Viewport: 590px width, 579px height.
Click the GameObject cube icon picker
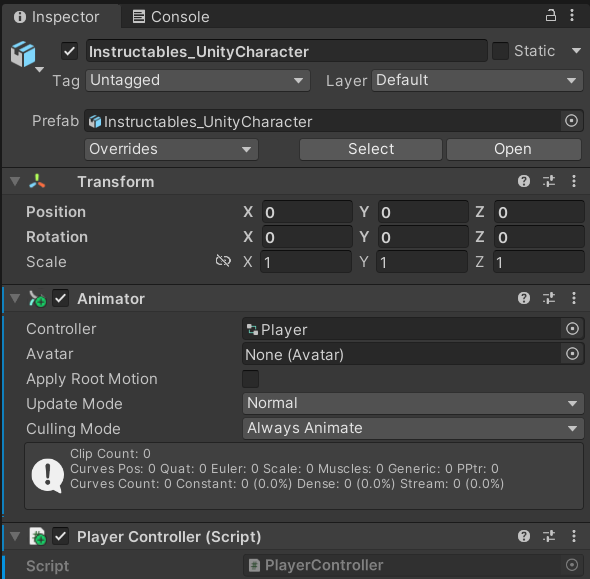23,54
